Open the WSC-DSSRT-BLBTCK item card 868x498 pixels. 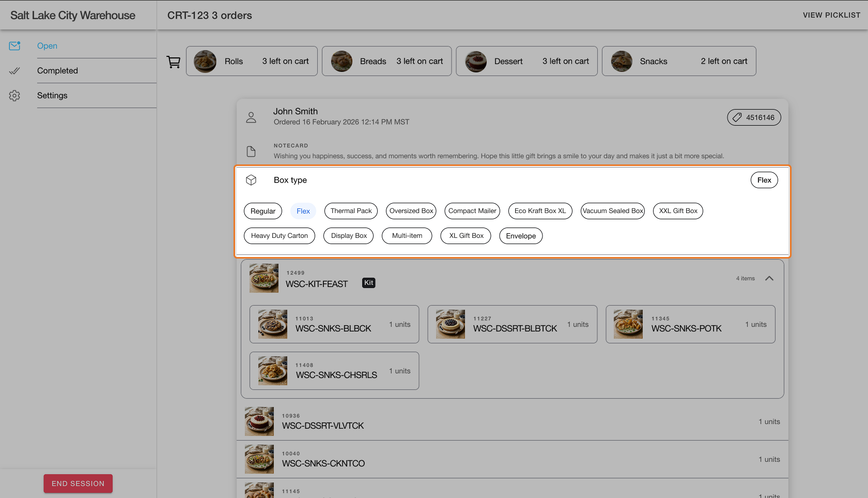point(513,324)
